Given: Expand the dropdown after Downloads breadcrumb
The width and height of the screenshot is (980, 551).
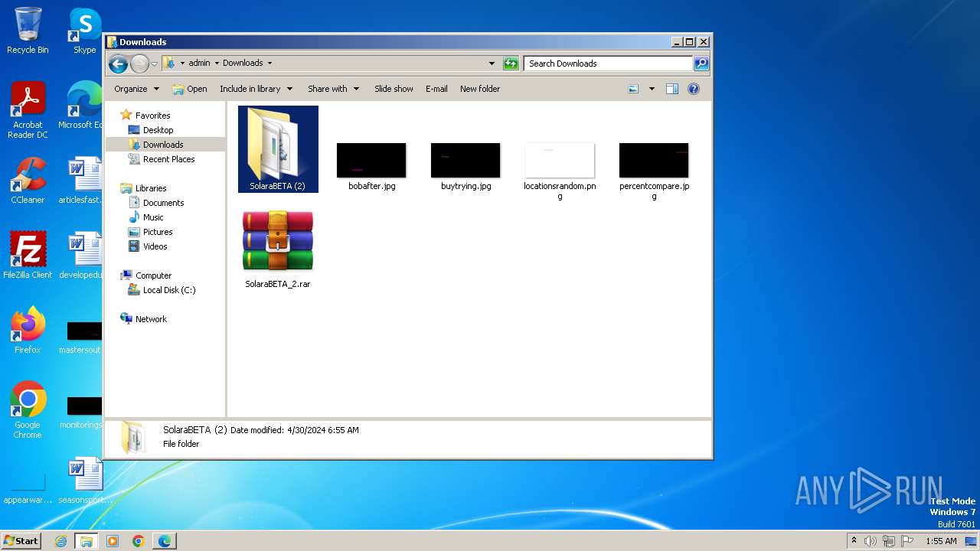Looking at the screenshot, I should coord(269,64).
